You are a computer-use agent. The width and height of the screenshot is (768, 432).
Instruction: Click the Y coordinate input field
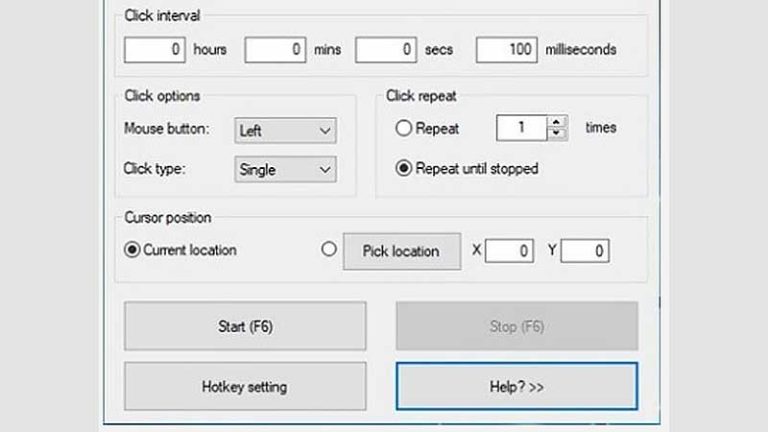click(x=585, y=251)
